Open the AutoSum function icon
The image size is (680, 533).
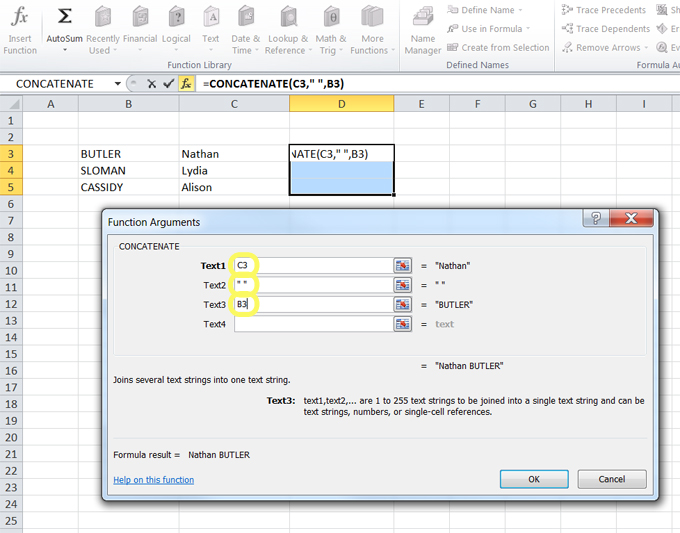point(65,30)
